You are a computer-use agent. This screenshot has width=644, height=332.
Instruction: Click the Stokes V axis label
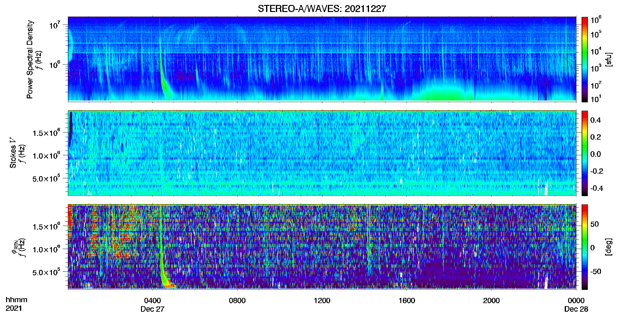(13, 153)
